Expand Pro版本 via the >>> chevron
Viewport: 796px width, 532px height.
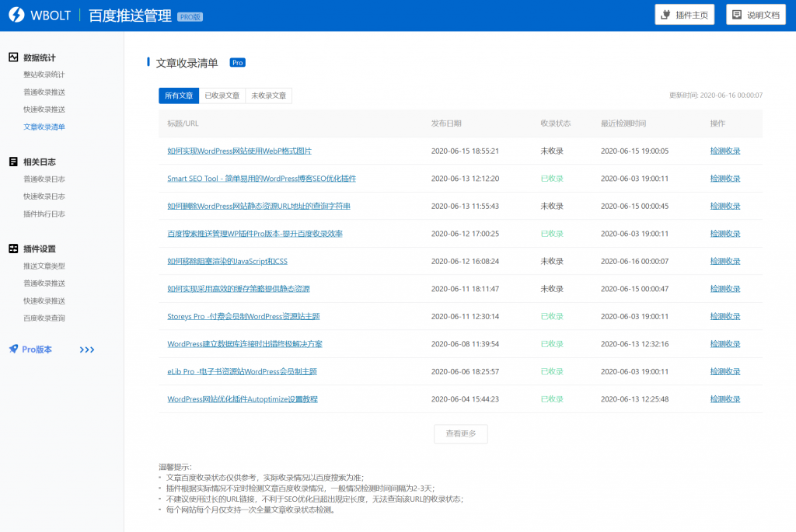[86, 349]
